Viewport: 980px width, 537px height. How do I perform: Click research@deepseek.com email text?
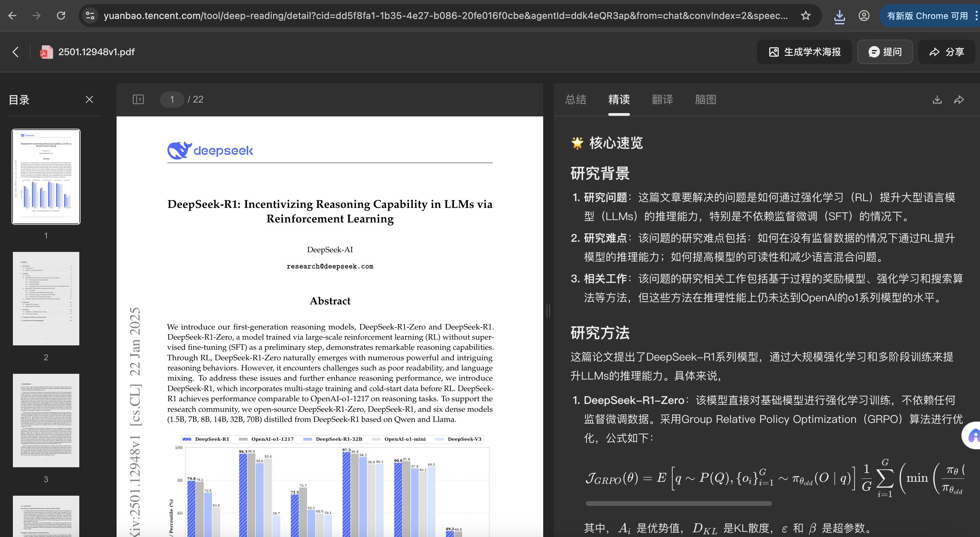[330, 266]
